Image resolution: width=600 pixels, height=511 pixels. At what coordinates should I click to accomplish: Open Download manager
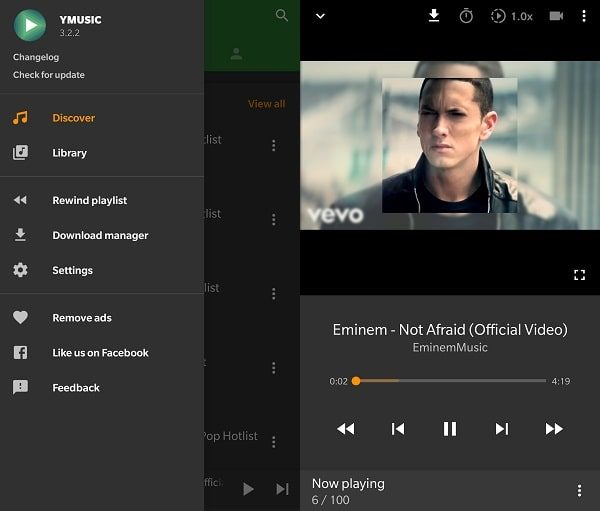102,235
